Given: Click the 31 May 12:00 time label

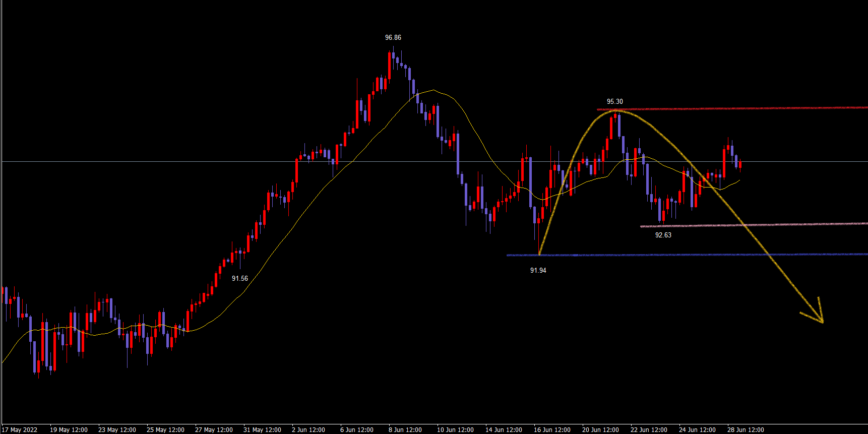Looking at the screenshot, I should point(262,430).
